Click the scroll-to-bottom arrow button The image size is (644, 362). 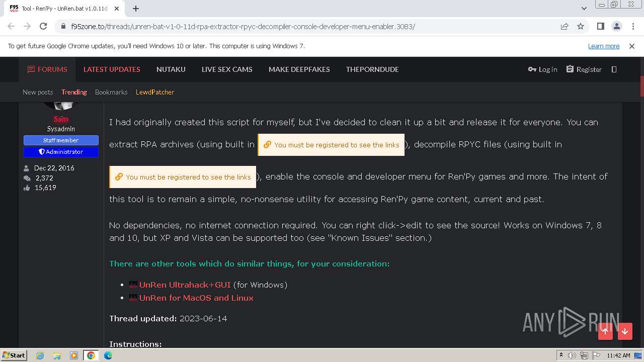(625, 331)
